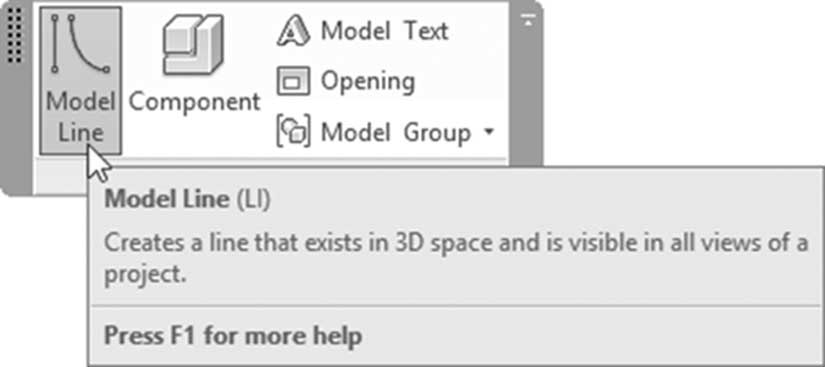Click 'Press F1 for more help' text
The width and height of the screenshot is (825, 367).
[x=233, y=335]
